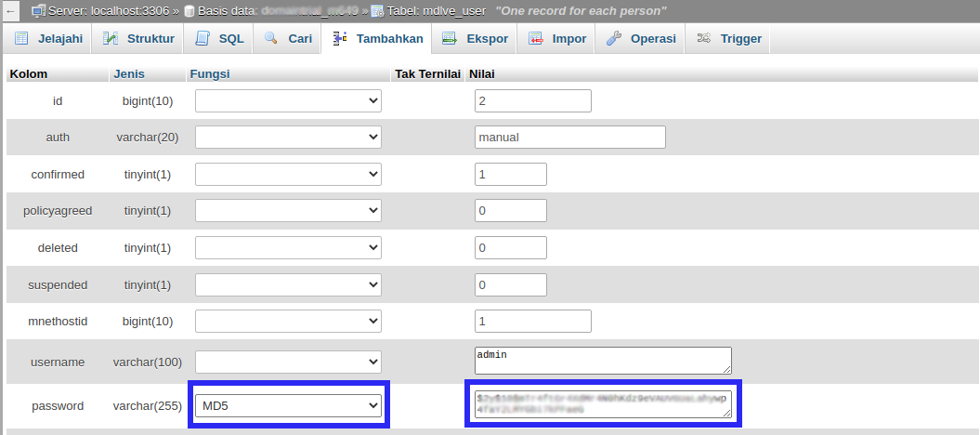The image size is (980, 435).
Task: Click the auth value field containing manual
Action: tap(569, 138)
